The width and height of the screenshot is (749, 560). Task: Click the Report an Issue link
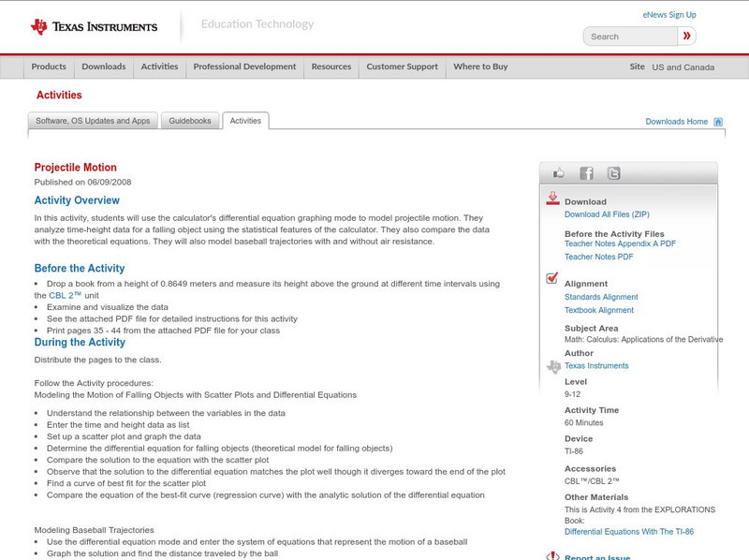point(597,556)
